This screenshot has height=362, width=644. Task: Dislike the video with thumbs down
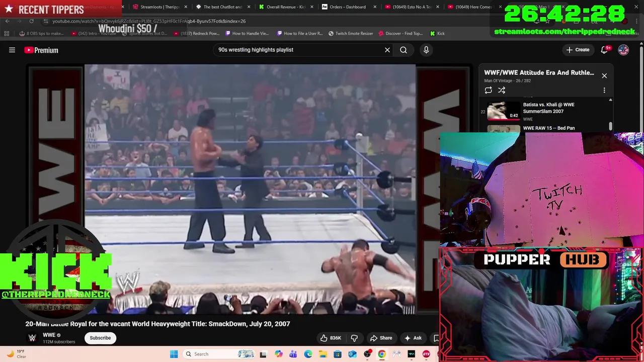[354, 338]
